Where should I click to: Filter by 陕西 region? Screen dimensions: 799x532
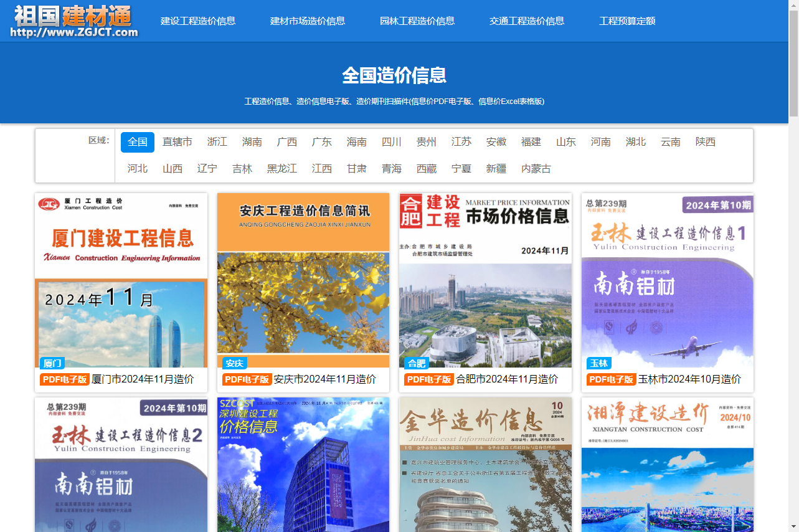pos(706,142)
